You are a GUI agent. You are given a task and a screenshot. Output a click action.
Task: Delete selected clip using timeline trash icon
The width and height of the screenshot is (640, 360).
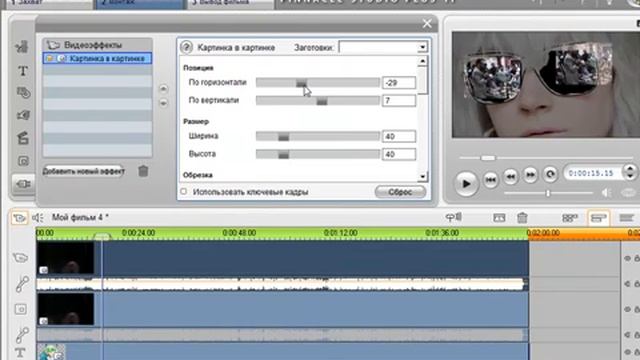pyautogui.click(x=522, y=218)
